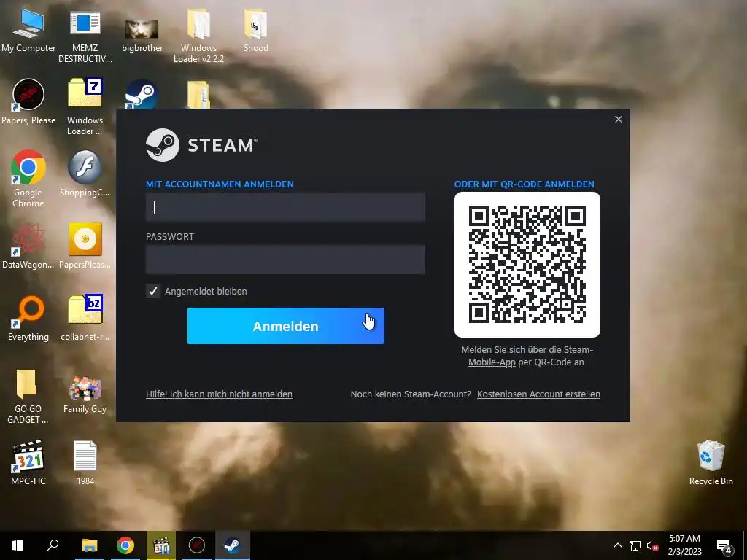Toggle the Angemeldet bleiben checkbox
747x560 pixels.
tap(153, 291)
